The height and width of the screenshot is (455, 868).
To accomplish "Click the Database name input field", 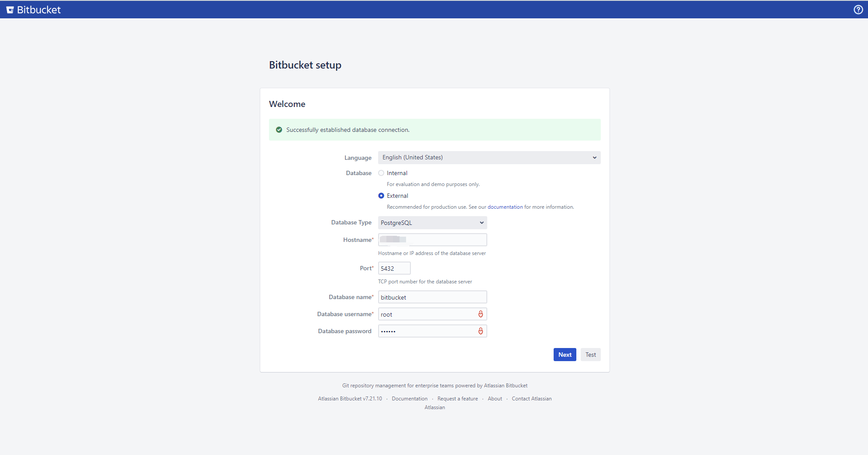I will [432, 297].
